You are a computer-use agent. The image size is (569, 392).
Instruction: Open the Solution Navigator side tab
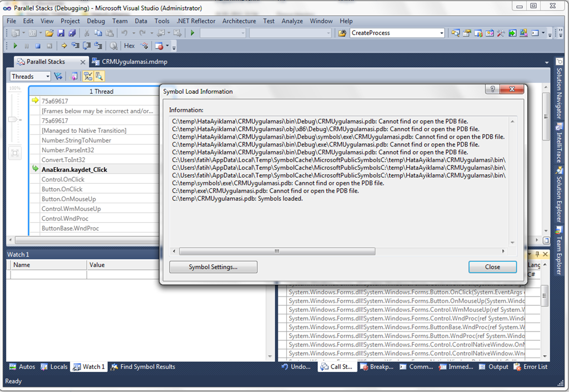pyautogui.click(x=559, y=89)
